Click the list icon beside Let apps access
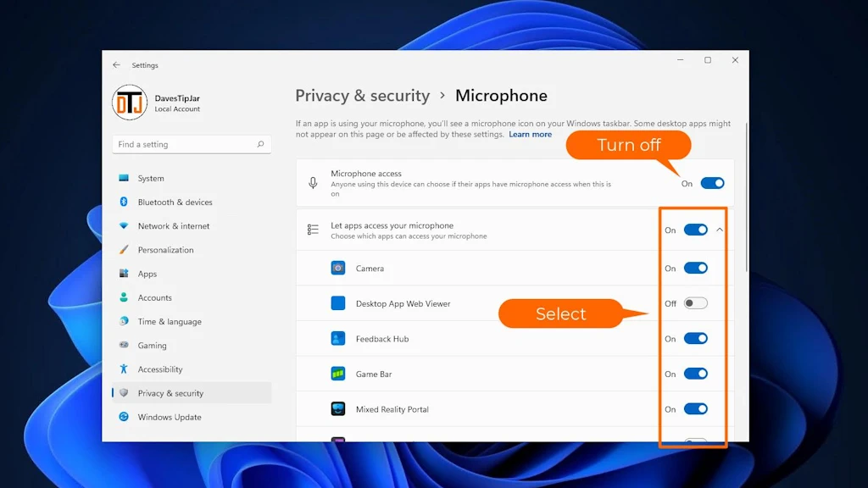 (x=313, y=230)
